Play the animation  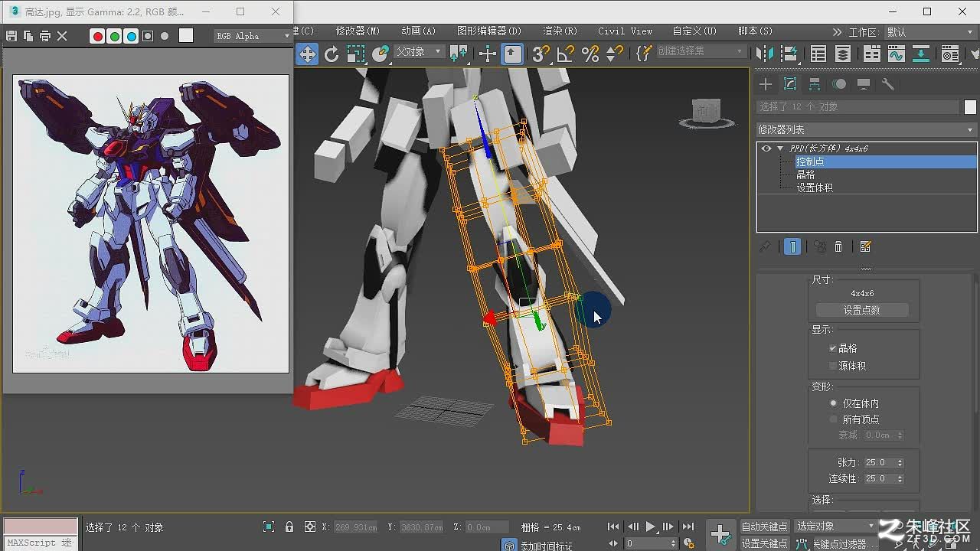pos(650,527)
